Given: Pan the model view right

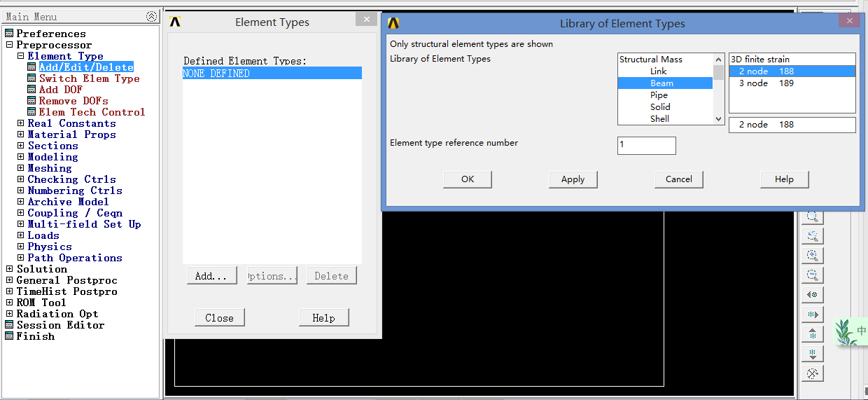Looking at the screenshot, I should pyautogui.click(x=813, y=315).
